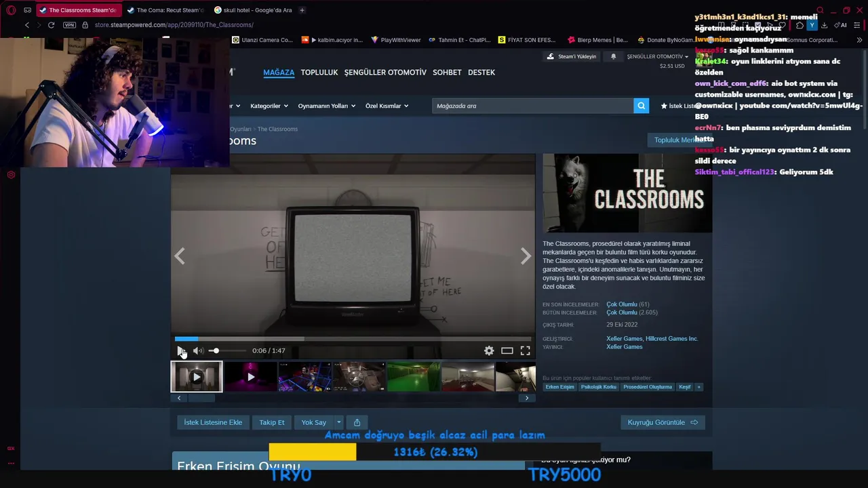Go forward in browser history
Image resolution: width=868 pixels, height=488 pixels.
(x=39, y=25)
